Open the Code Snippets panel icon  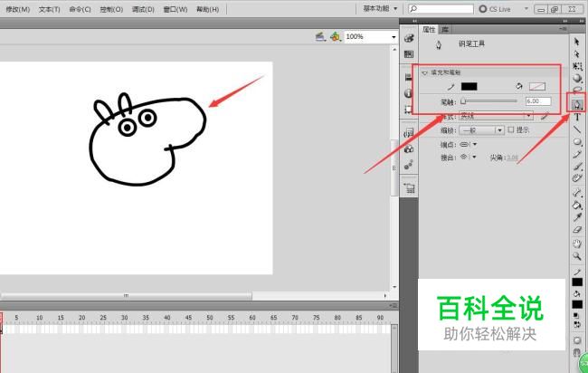pyautogui.click(x=409, y=133)
